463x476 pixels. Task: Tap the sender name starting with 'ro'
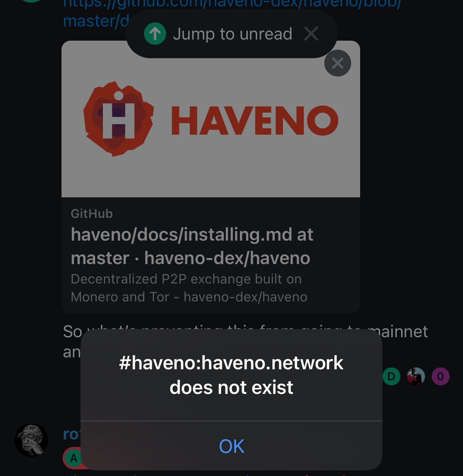72,434
